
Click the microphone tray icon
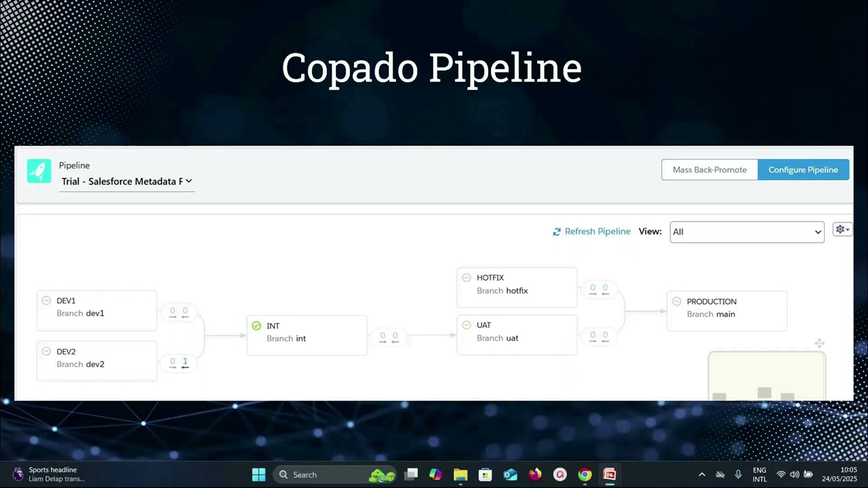click(738, 474)
